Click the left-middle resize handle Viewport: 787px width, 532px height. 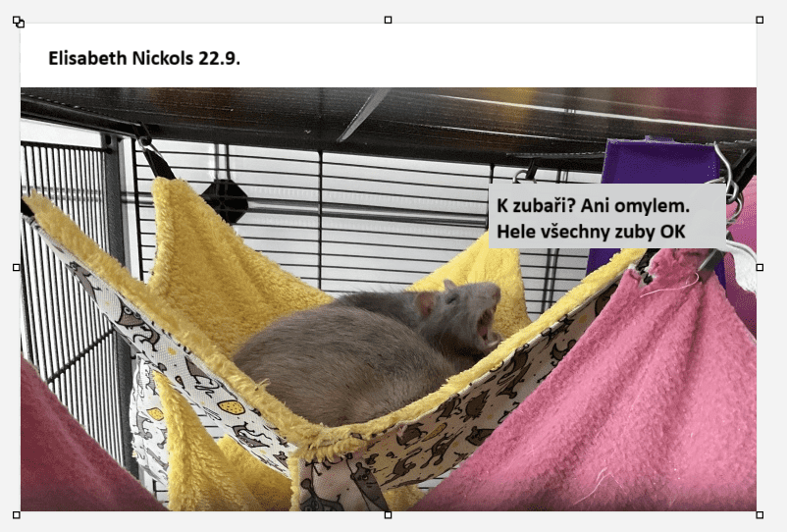[17, 267]
